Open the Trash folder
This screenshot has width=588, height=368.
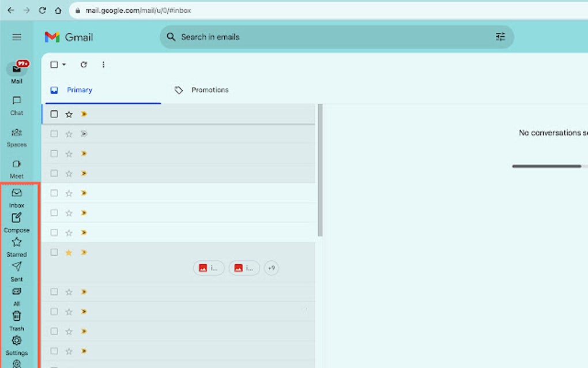[x=17, y=316]
